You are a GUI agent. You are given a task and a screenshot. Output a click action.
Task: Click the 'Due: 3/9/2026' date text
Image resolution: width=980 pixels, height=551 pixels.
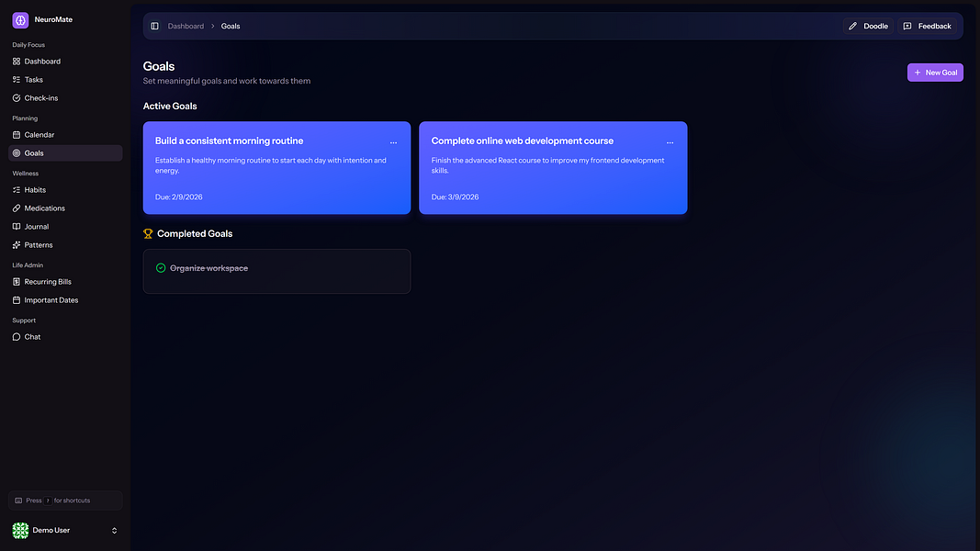coord(455,197)
